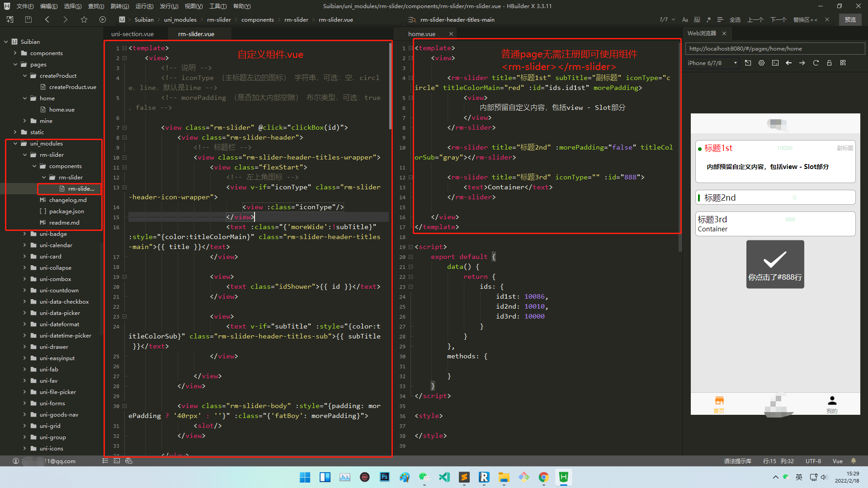Screen dimensions: 868x488
Task: Click the QR code icon in browser toolbar
Action: tap(843, 63)
